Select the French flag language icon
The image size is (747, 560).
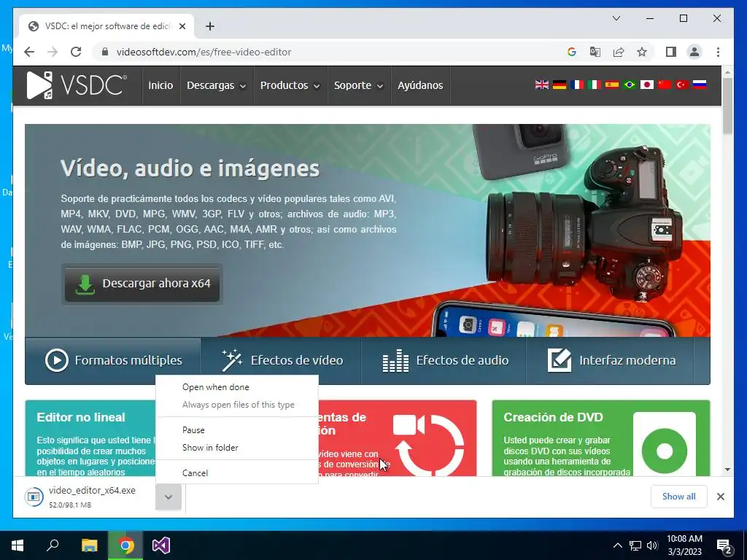[x=577, y=85]
